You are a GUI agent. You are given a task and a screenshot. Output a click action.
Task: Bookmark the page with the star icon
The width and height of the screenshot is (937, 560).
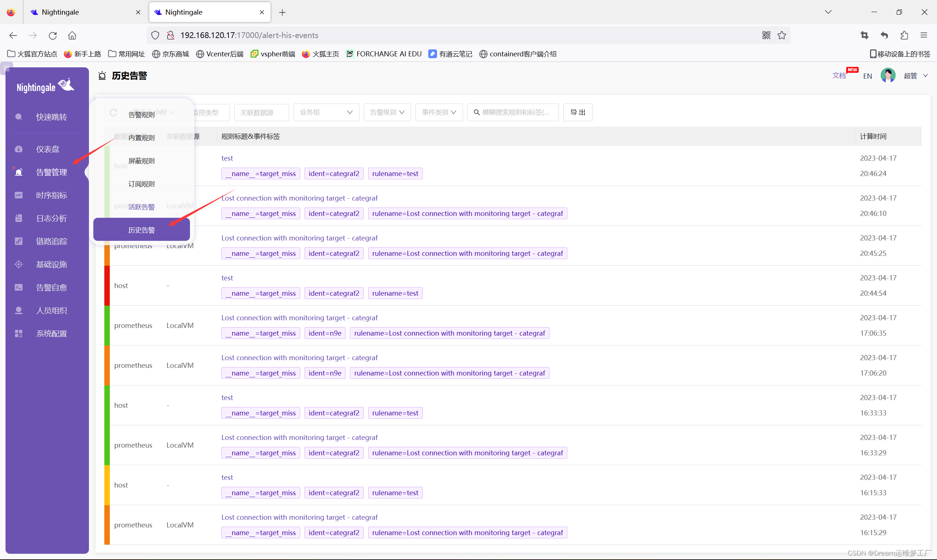781,35
